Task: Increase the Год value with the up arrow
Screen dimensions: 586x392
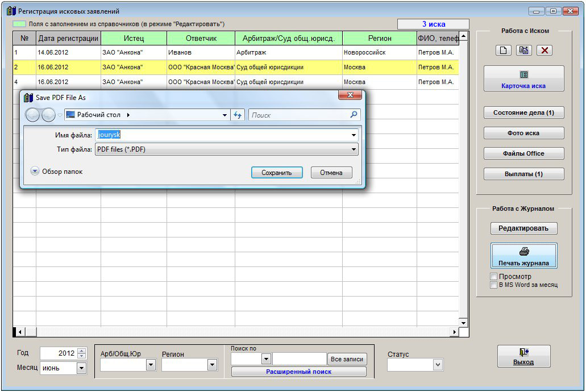Action: point(81,351)
